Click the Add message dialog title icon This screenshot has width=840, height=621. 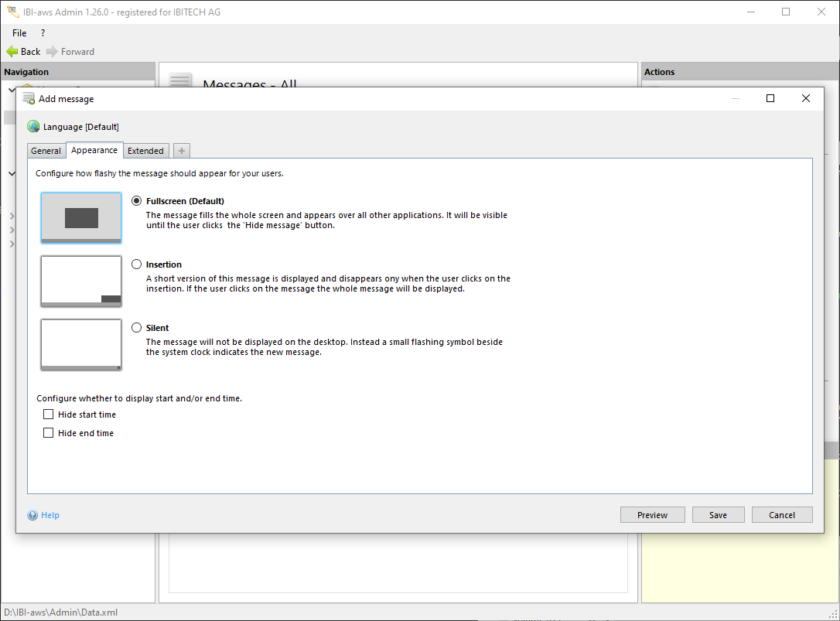(29, 99)
